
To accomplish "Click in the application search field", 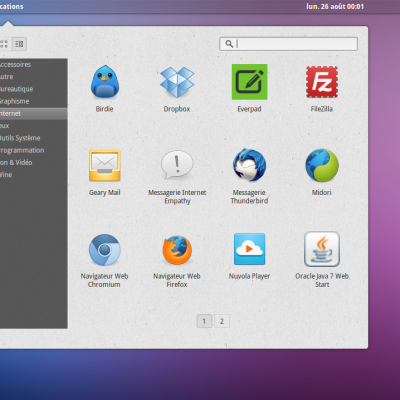I will (288, 44).
